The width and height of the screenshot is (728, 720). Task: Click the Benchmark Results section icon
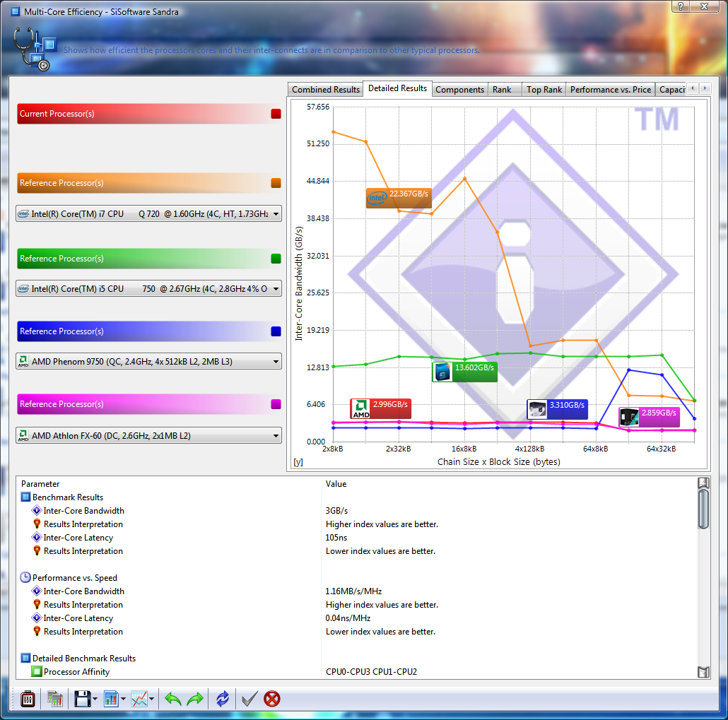coord(26,497)
